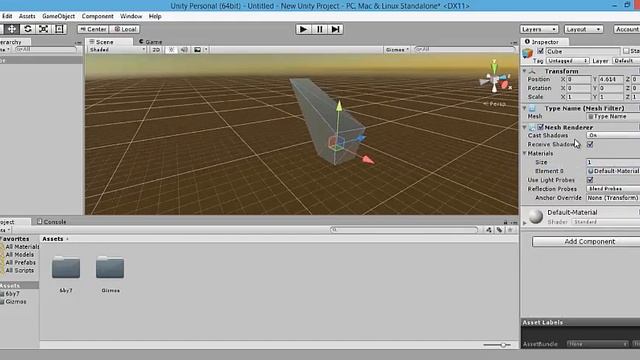This screenshot has width=640, height=360.
Task: Open the GameObject menu
Action: pyautogui.click(x=58, y=16)
